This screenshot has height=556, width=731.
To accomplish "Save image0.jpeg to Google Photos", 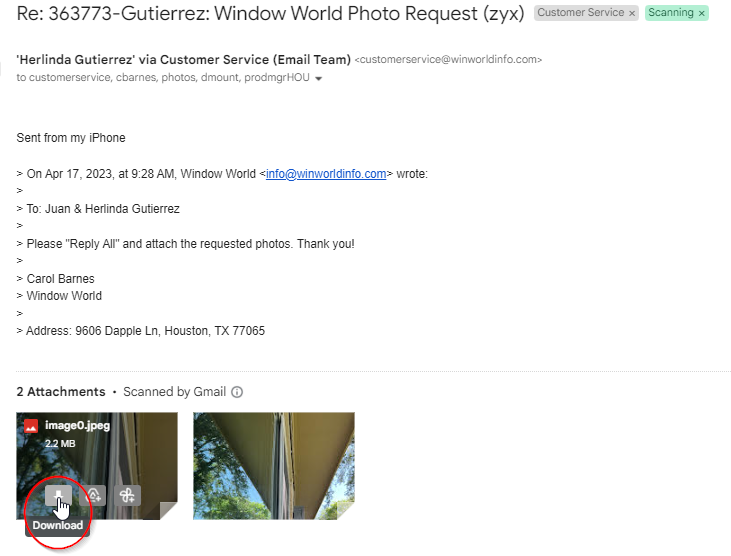I will [127, 495].
